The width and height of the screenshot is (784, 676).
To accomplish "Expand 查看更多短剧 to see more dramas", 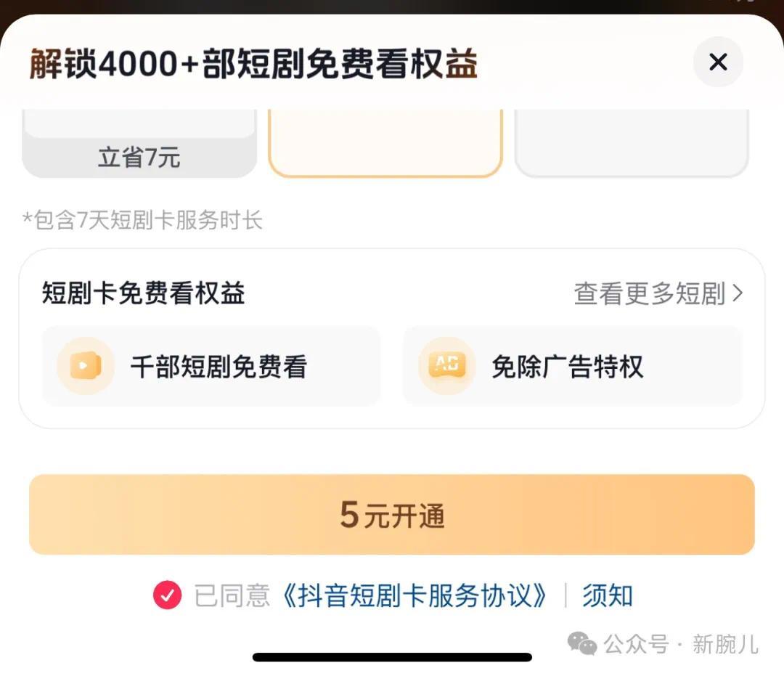I will (x=650, y=293).
